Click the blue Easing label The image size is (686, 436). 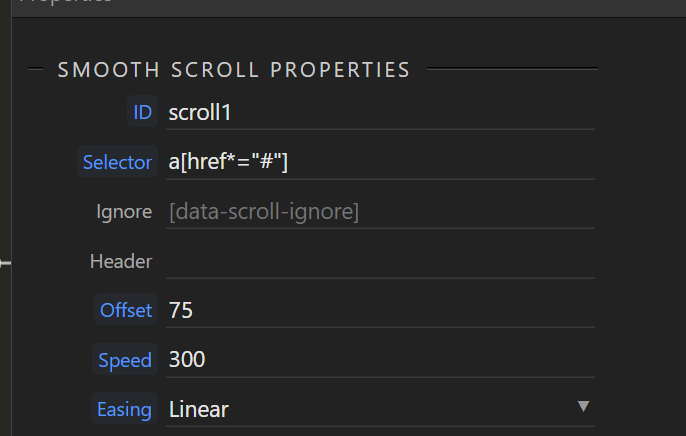point(124,409)
